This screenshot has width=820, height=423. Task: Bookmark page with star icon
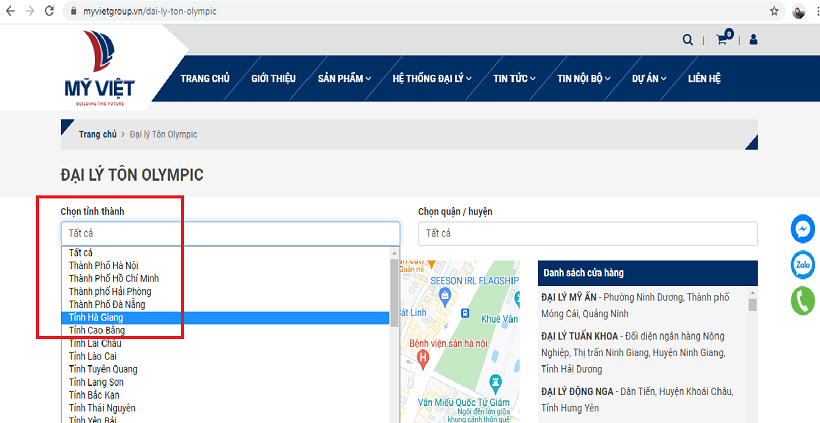click(774, 11)
